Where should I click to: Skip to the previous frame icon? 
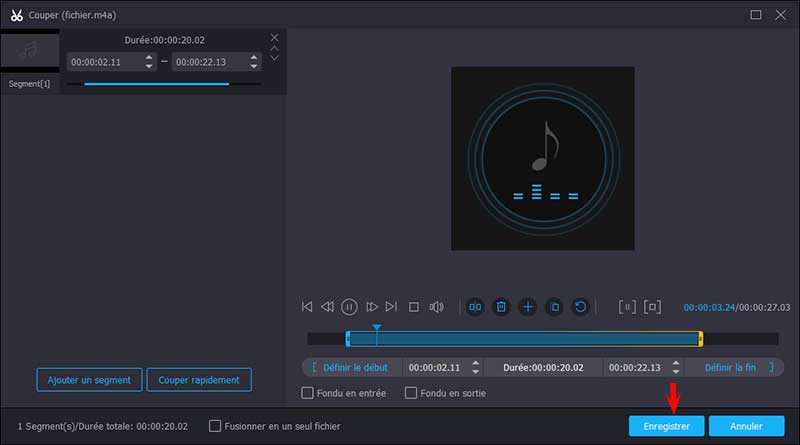[327, 307]
